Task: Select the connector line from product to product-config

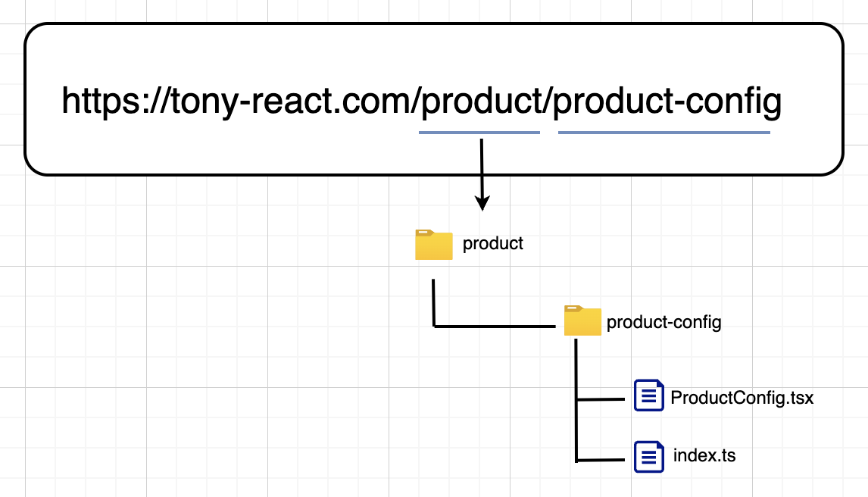Action: (x=492, y=326)
